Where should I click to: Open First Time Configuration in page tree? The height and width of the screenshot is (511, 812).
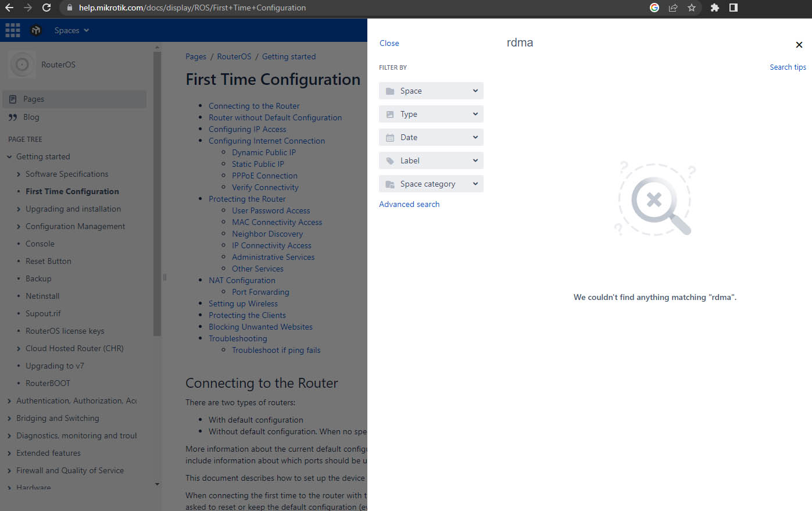click(72, 191)
